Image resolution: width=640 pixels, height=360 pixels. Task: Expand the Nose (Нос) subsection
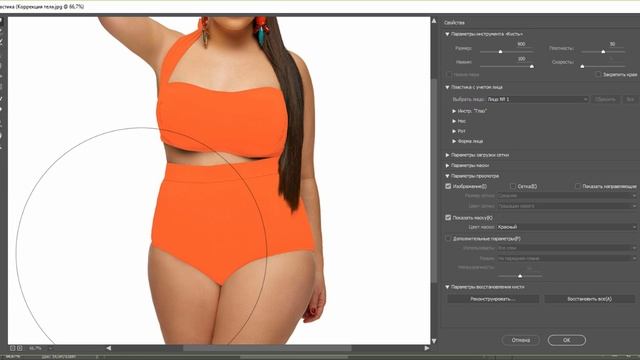click(x=454, y=121)
